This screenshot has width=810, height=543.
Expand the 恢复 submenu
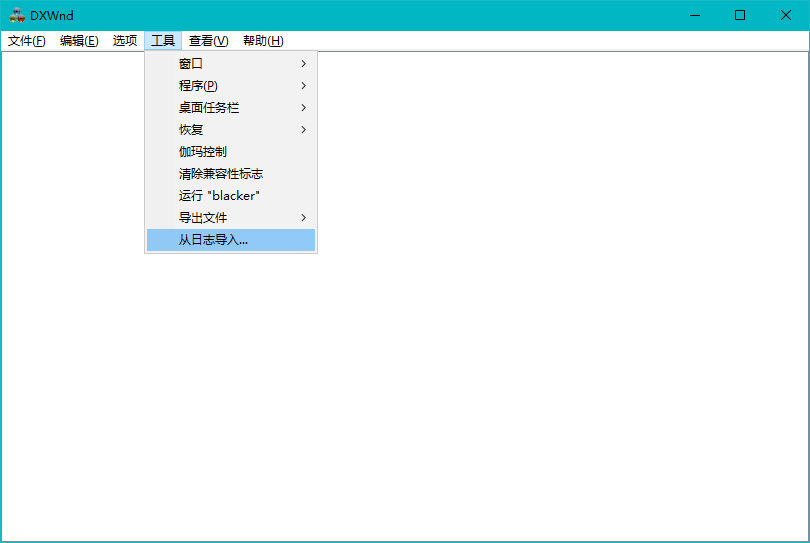coord(231,130)
